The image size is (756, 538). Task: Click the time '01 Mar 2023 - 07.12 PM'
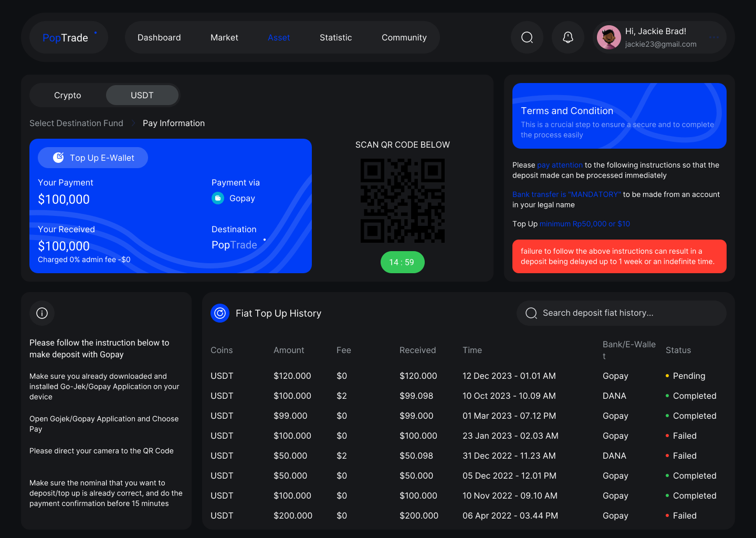[x=509, y=416]
